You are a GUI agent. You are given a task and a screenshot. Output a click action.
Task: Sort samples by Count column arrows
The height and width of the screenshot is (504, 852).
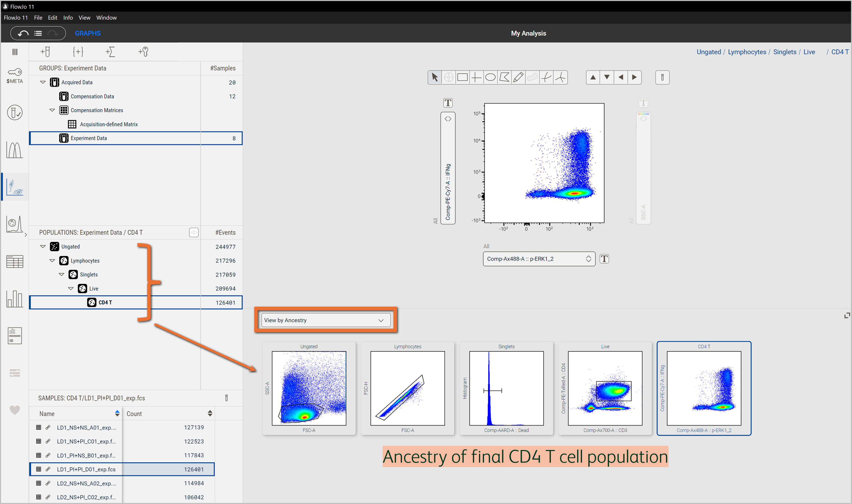point(210,413)
